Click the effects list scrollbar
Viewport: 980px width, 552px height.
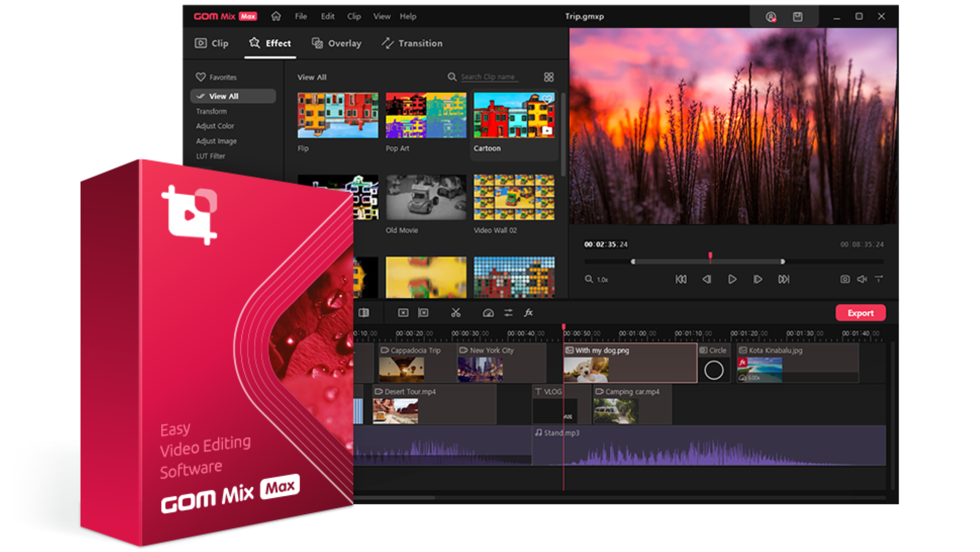563,134
